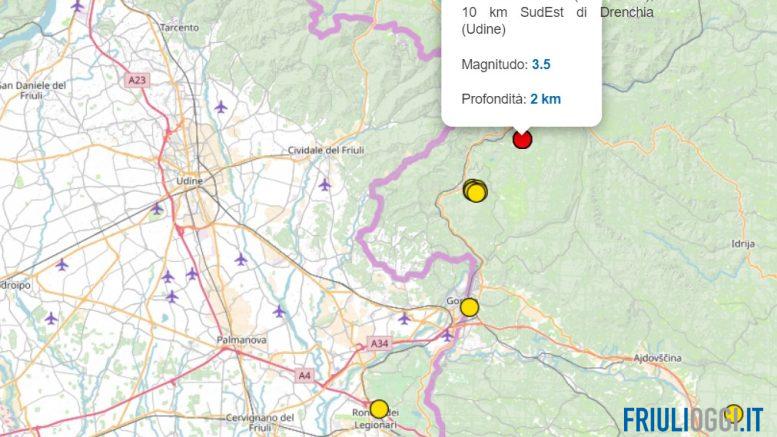Click the airplane icon below Cividale del Friuli
Image resolution: width=777 pixels, height=437 pixels.
[x=324, y=184]
